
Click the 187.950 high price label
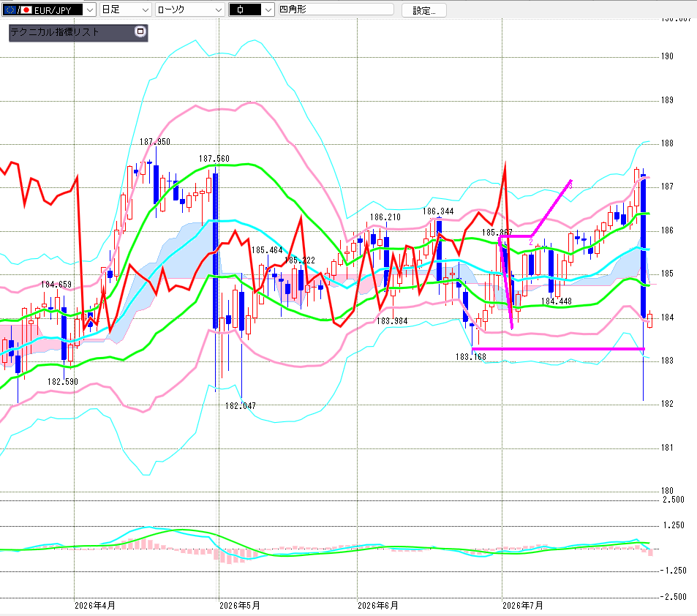click(155, 142)
